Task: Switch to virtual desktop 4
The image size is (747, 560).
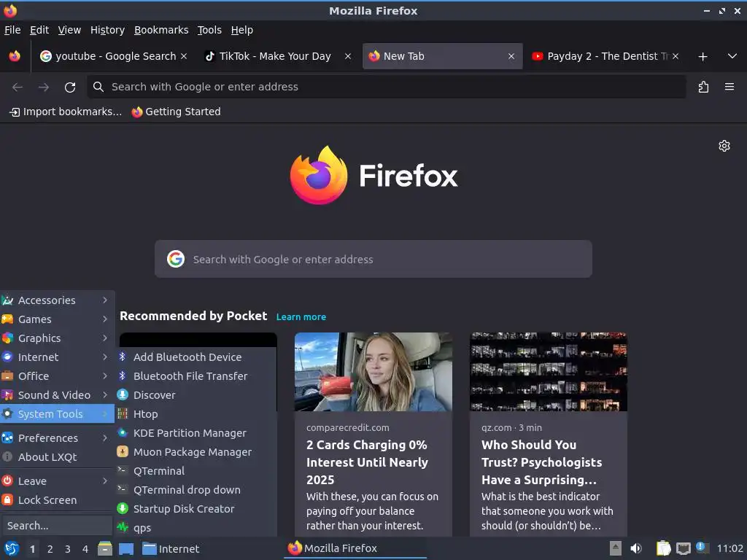Action: coord(85,549)
